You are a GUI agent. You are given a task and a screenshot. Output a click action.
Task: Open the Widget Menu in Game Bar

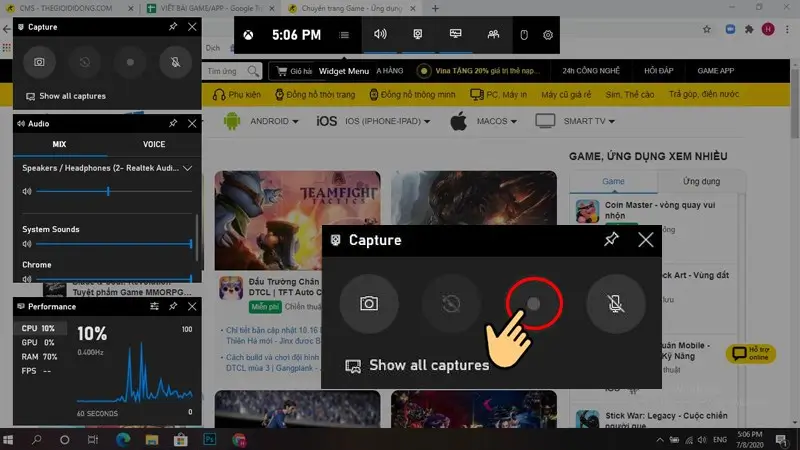(344, 35)
